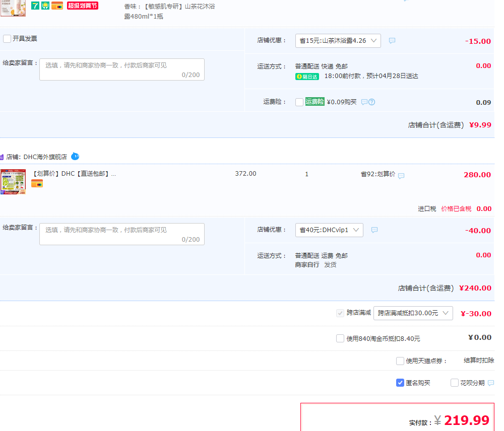Viewport: 504px width, 431px height.
Task: Check 使用840淘金币抵扣8.40元 option
Action: point(340,338)
